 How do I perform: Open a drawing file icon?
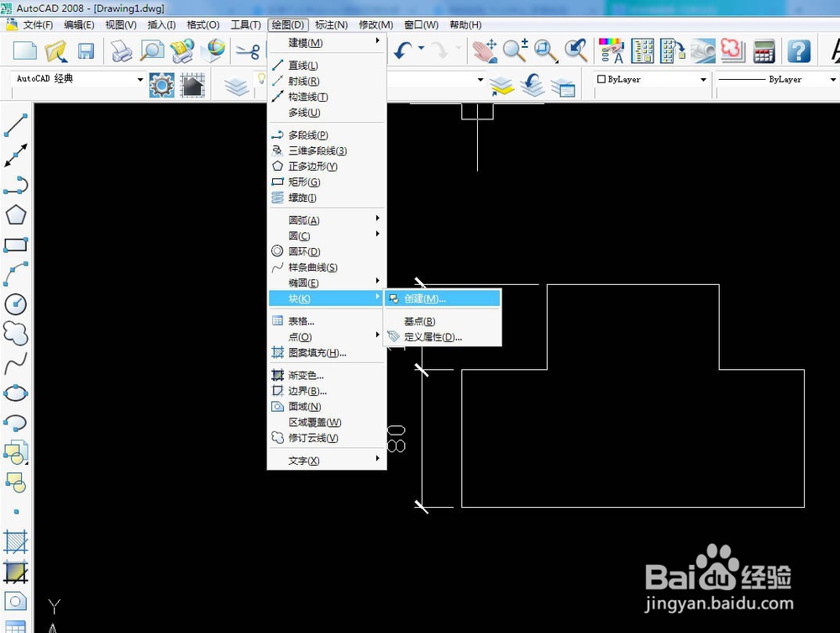pos(55,51)
